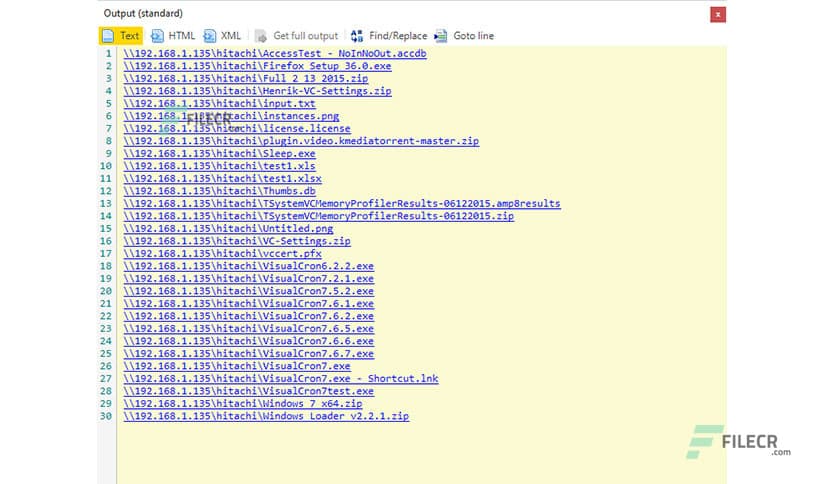Select line number 1 in the gutter
This screenshot has height=484, width=836.
108,53
